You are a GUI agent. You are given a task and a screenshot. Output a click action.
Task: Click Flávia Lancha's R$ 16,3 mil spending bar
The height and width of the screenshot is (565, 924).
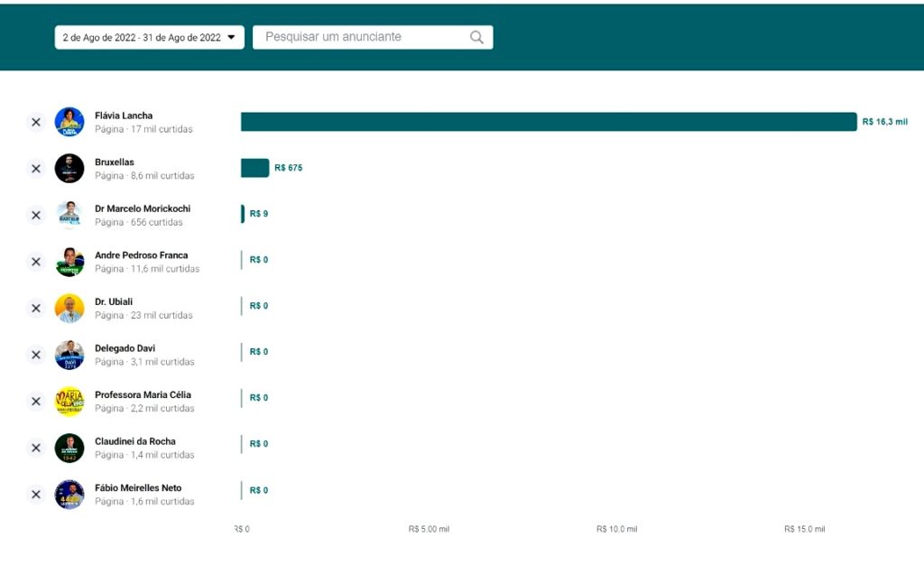pos(548,122)
